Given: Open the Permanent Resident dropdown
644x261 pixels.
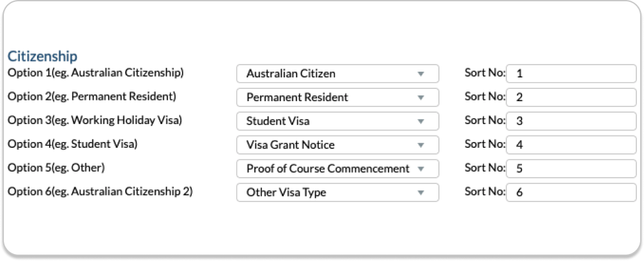Looking at the screenshot, I should pyautogui.click(x=337, y=97).
